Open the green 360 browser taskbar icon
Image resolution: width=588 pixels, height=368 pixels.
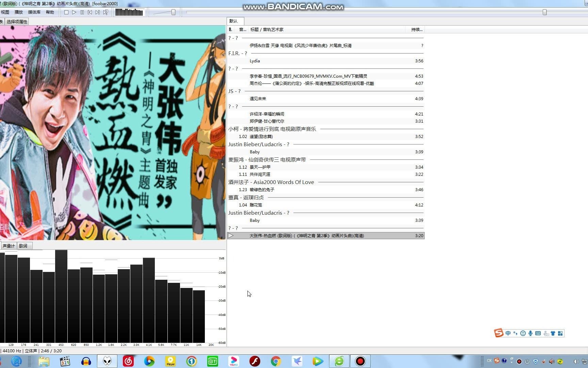(339, 361)
